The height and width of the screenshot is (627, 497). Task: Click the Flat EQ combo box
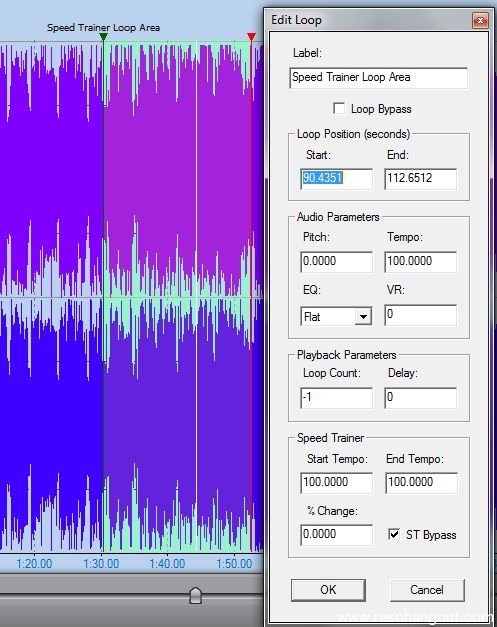tap(336, 317)
